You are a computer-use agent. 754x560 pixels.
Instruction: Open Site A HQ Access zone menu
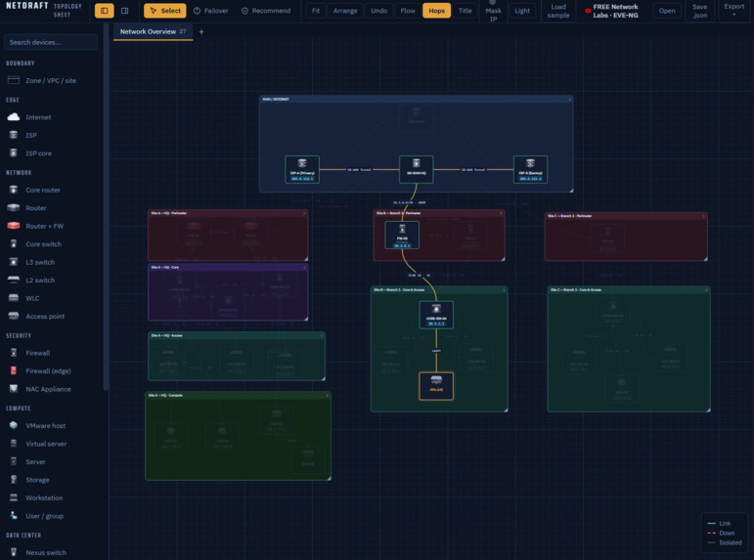[322, 335]
